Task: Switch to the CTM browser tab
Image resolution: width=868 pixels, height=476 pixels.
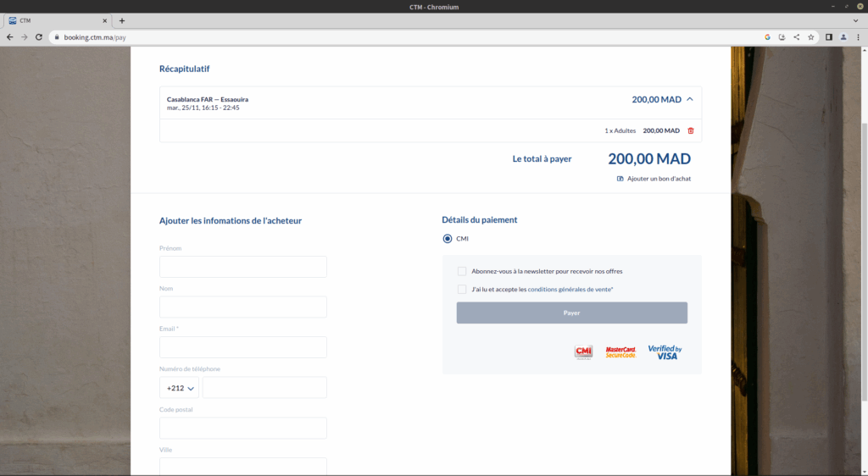Action: (55, 20)
